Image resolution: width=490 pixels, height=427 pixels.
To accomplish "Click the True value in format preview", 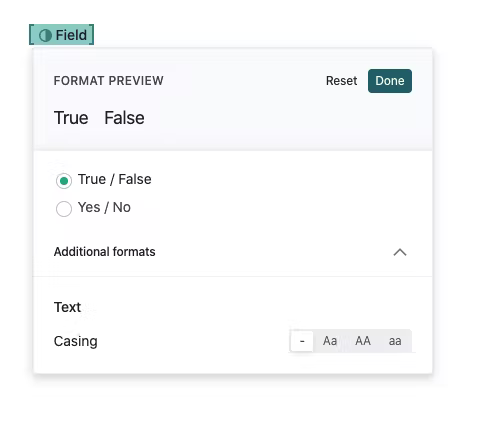I will (71, 118).
